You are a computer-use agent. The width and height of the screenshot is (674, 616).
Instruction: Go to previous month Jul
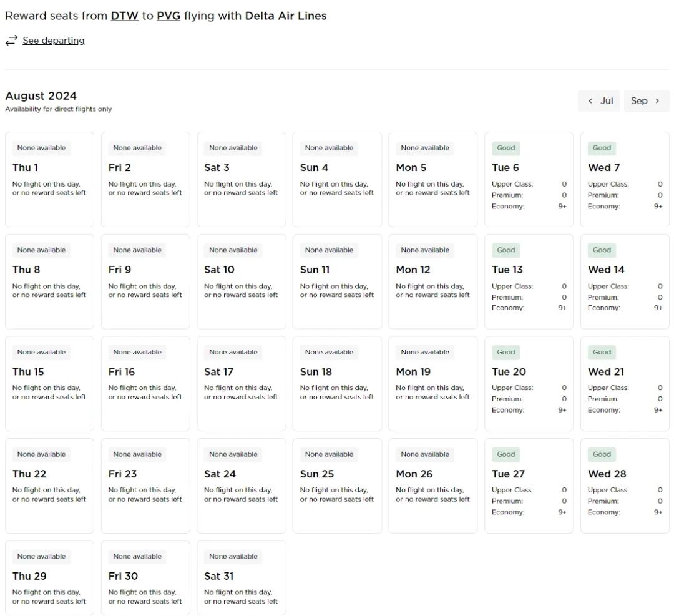599,100
